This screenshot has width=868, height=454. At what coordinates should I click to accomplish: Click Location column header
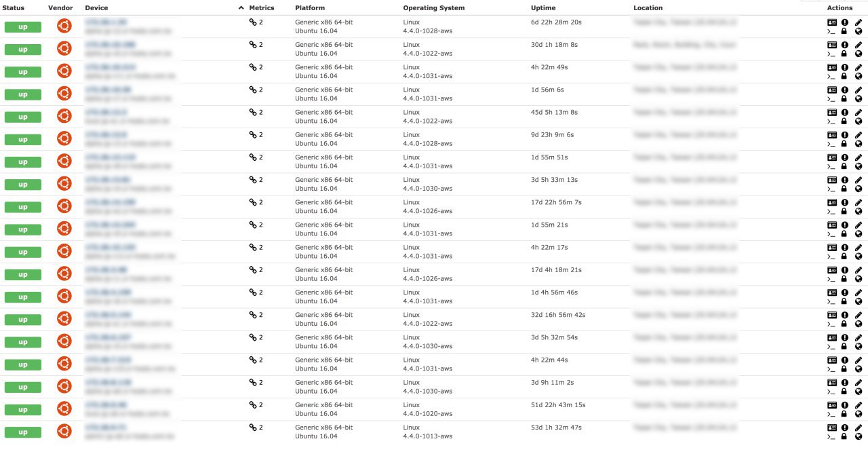(x=648, y=8)
